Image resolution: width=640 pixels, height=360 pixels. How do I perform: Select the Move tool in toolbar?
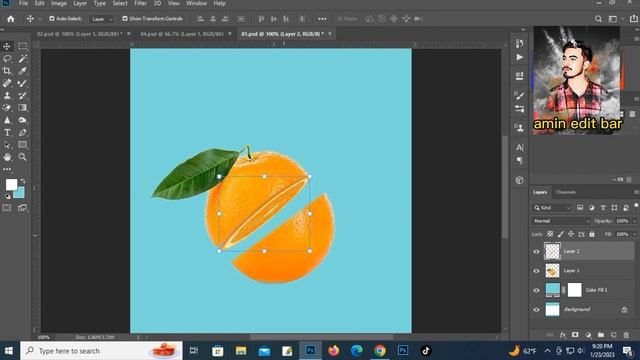[x=7, y=47]
